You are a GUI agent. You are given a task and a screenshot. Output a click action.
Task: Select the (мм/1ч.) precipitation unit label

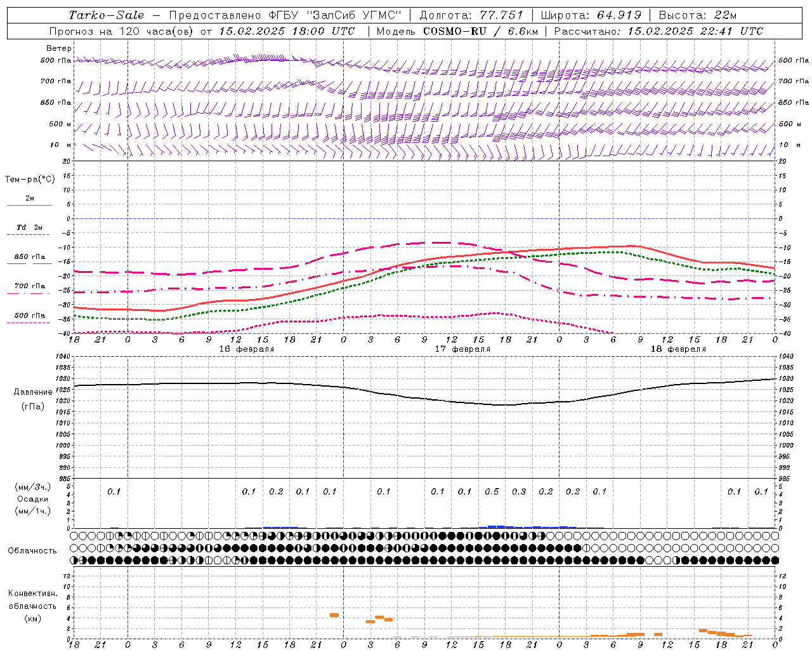33,511
